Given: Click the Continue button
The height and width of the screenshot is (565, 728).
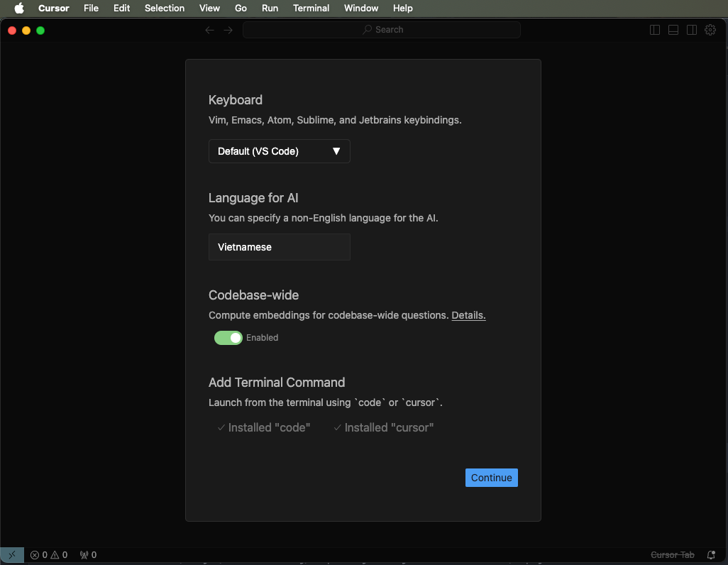Looking at the screenshot, I should 491,478.
